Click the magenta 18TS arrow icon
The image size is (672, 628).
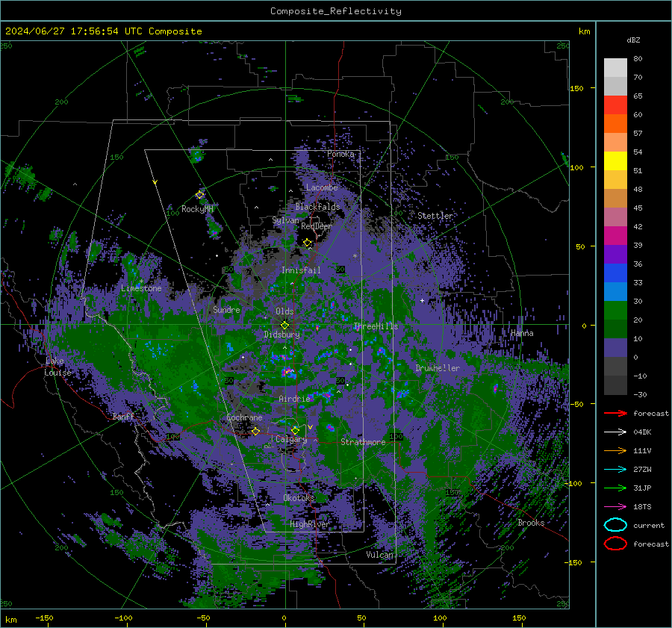click(615, 507)
